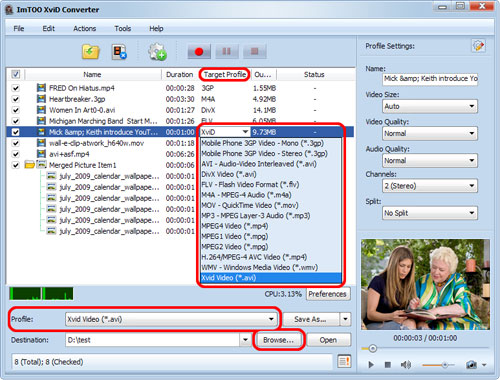Stop the preview video

tap(388, 365)
